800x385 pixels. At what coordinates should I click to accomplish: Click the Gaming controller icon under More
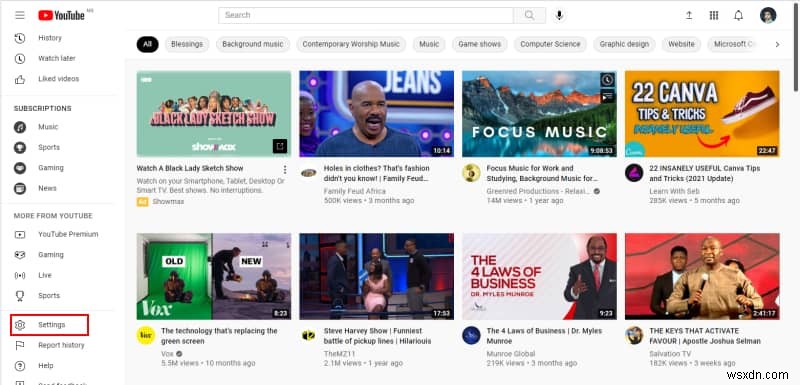tap(20, 255)
